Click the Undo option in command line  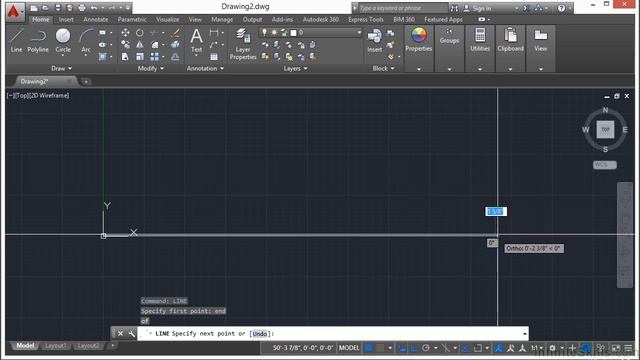[x=260, y=334]
